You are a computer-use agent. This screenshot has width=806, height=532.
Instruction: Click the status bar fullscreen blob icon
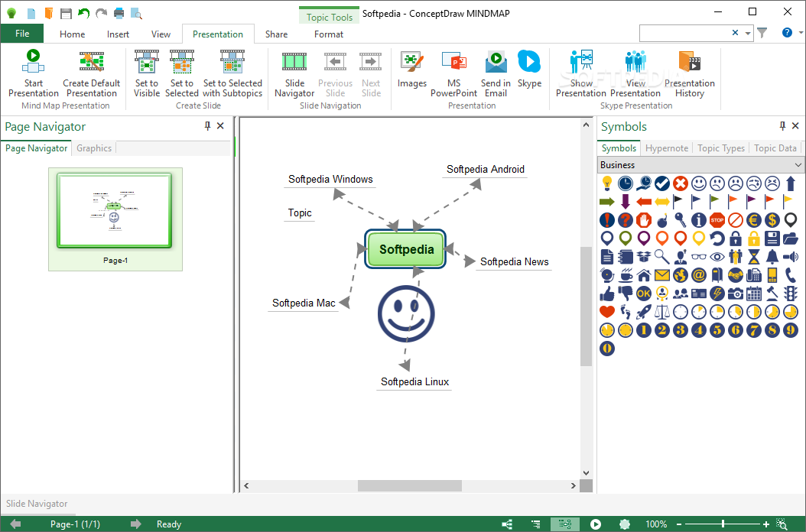tap(625, 524)
